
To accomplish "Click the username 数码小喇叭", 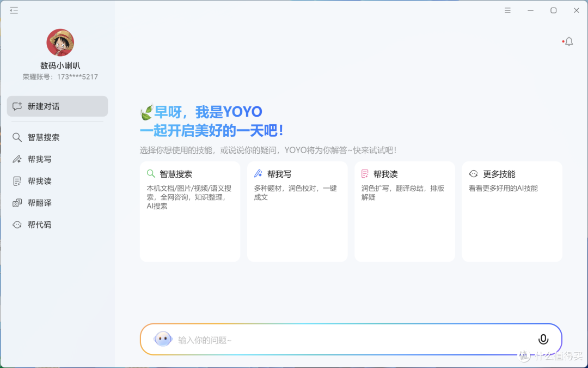I will pyautogui.click(x=60, y=66).
